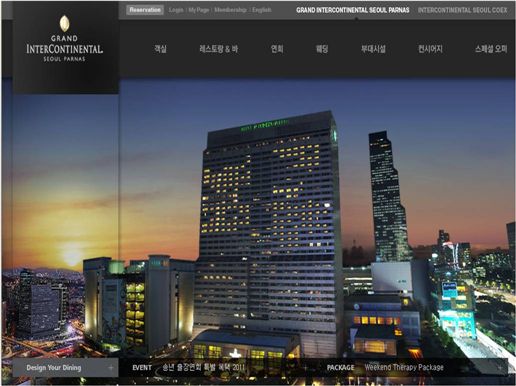
Task: Expand the PACKAGE section plus icon
Action: 499,368
